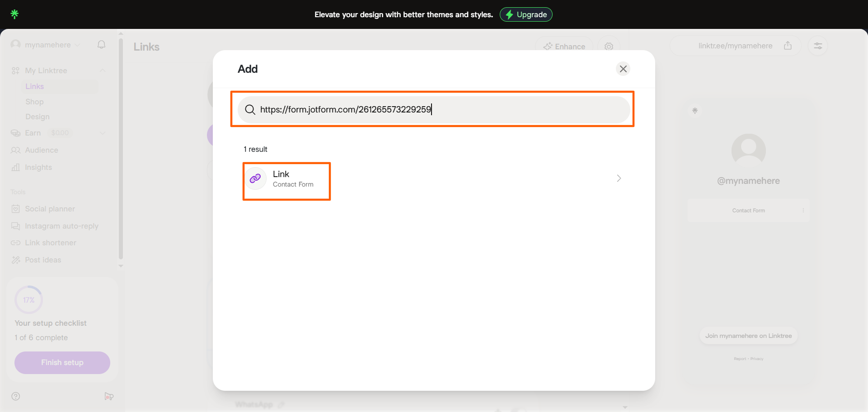Viewport: 868px width, 412px height.
Task: Click the search URL input field
Action: pyautogui.click(x=434, y=109)
